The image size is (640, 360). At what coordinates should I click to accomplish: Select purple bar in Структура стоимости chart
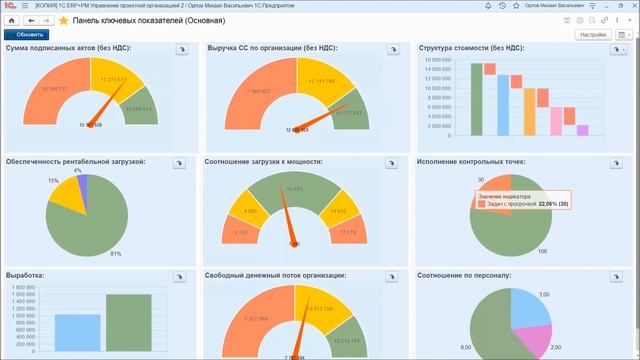582,130
